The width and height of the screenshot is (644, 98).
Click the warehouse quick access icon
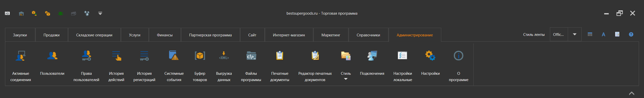[21, 13]
